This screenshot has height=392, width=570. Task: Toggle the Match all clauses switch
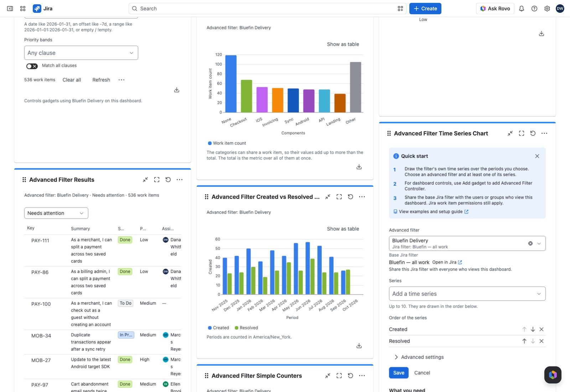coord(32,66)
